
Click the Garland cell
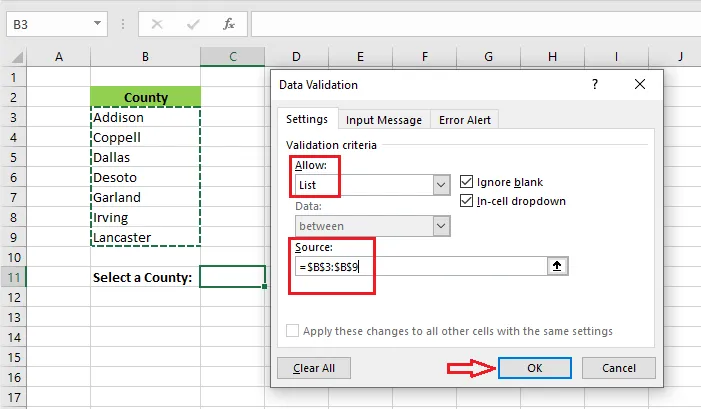[x=145, y=197]
